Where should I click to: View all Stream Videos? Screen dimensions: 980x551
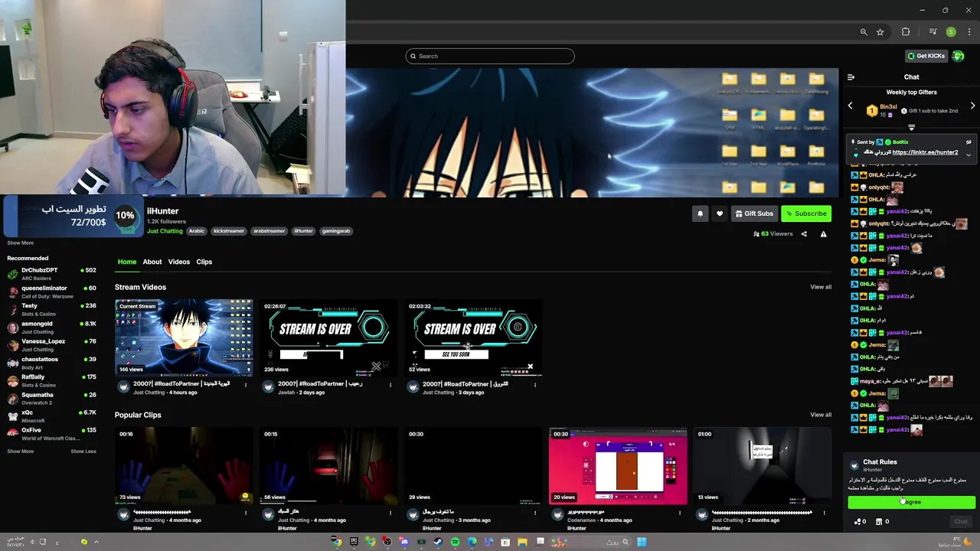(821, 287)
